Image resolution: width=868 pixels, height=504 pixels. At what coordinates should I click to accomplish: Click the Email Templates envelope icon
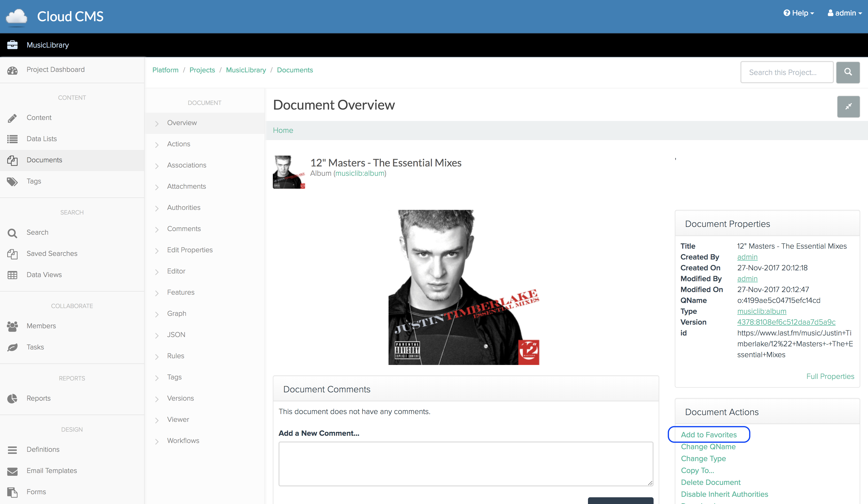pyautogui.click(x=12, y=471)
